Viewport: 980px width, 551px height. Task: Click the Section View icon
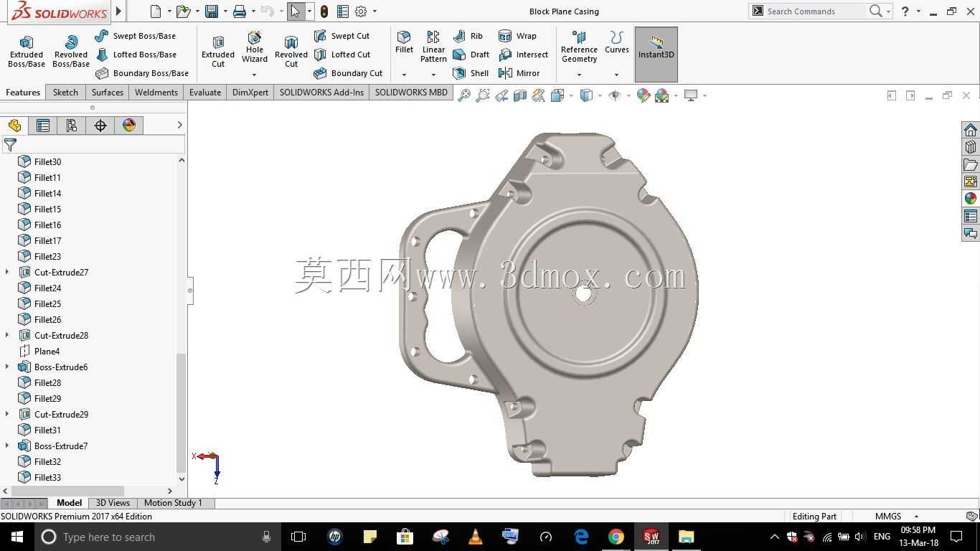pos(520,95)
